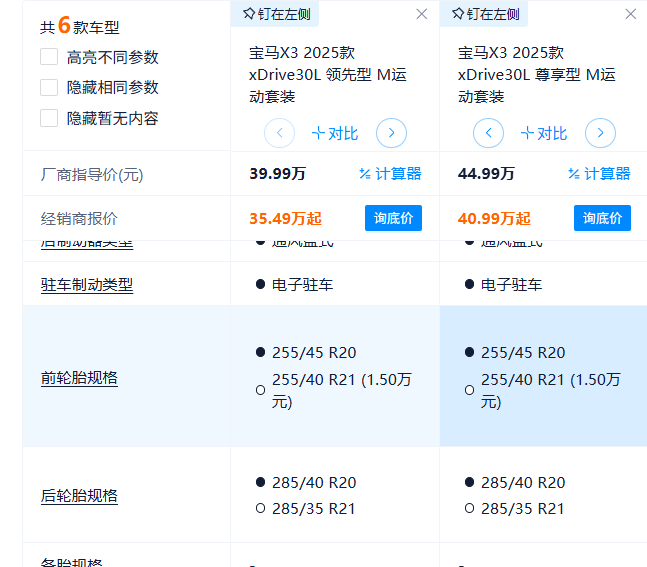Image resolution: width=647 pixels, height=567 pixels.
Task: Remove the 尊享型 column with its X
Action: click(x=630, y=14)
